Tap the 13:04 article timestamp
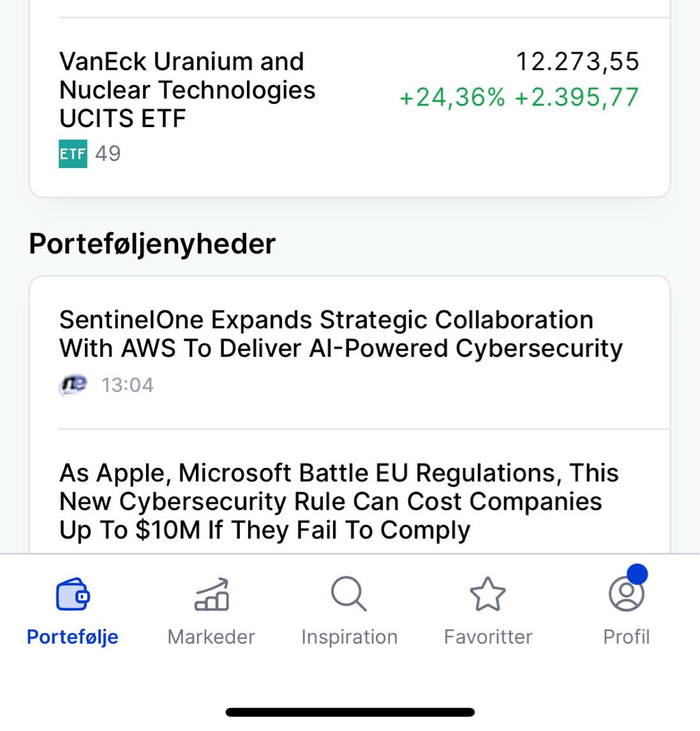Viewport: 700px width, 731px height. click(128, 385)
